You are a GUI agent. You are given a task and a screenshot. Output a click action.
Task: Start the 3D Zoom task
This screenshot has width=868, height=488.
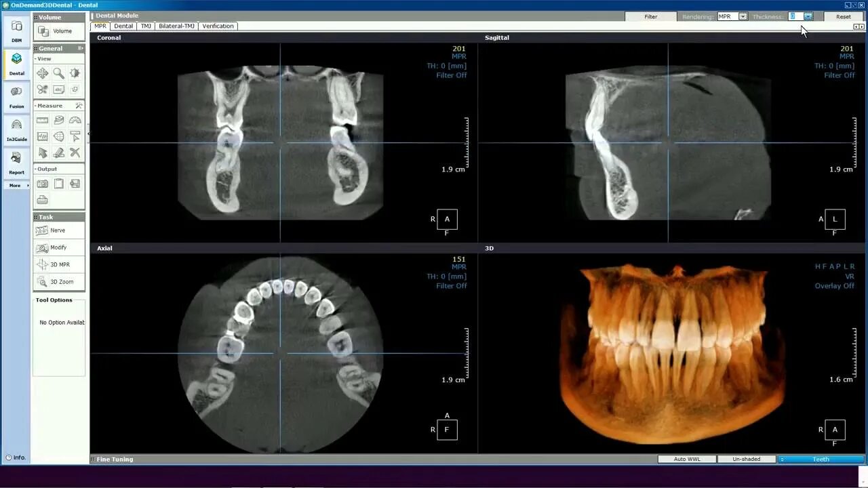59,281
